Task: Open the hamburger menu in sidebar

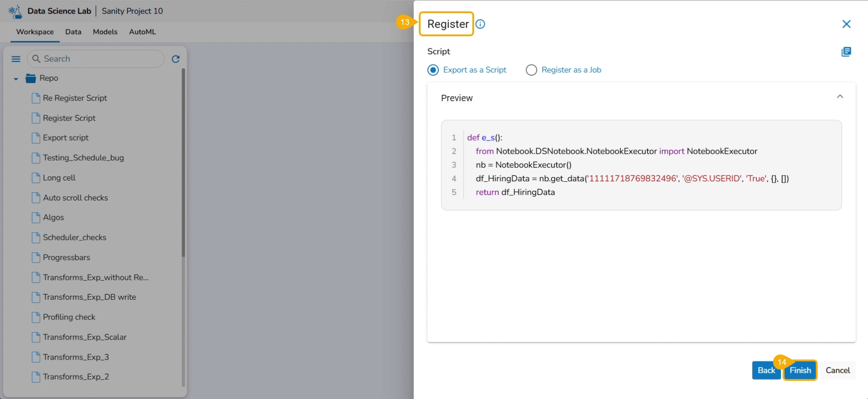Action: (16, 59)
